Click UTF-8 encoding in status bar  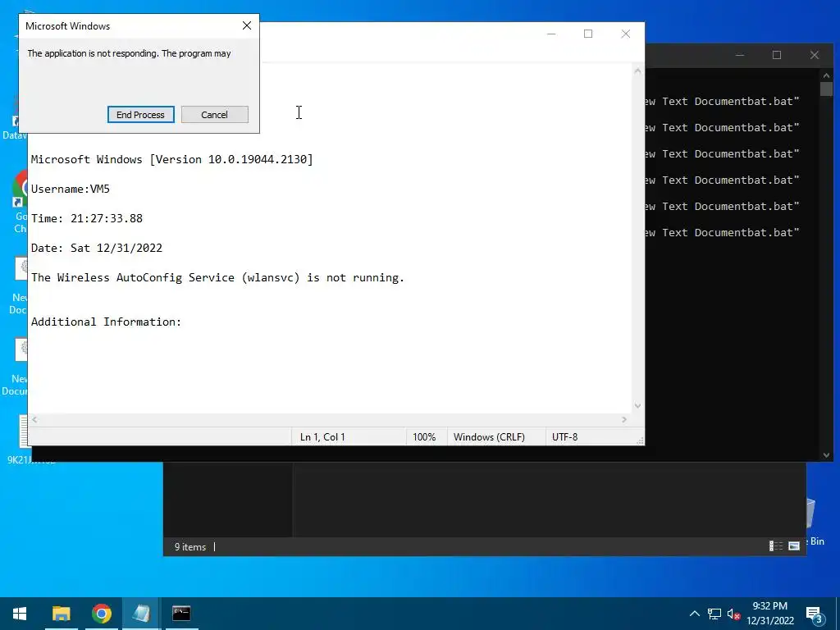pyautogui.click(x=564, y=436)
